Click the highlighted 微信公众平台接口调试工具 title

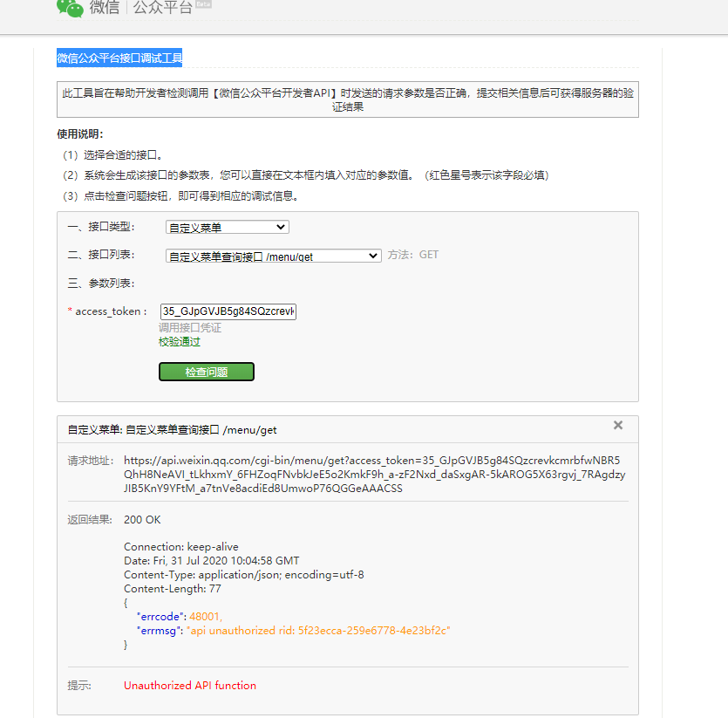pyautogui.click(x=119, y=58)
